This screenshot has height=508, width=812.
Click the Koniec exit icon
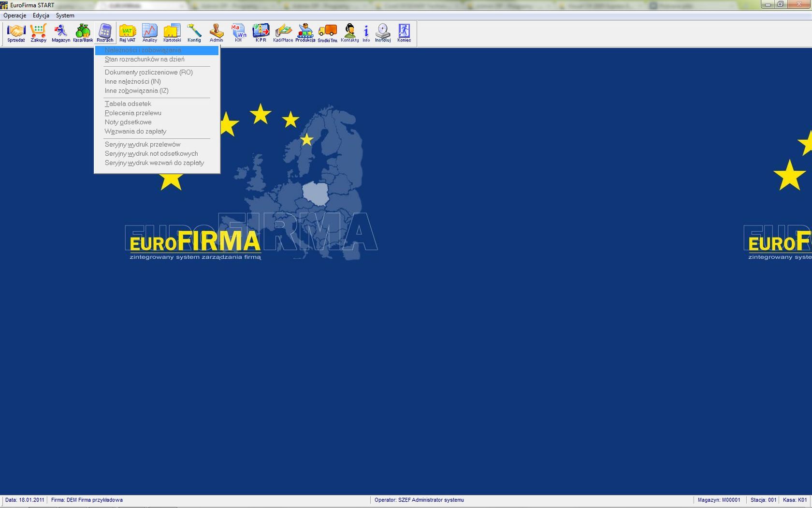404,33
